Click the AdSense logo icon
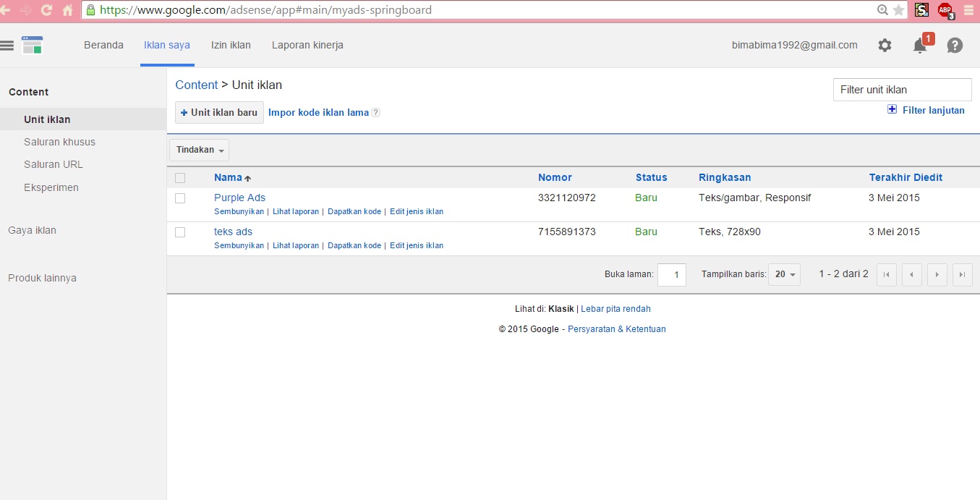This screenshot has width=980, height=500. [x=32, y=45]
